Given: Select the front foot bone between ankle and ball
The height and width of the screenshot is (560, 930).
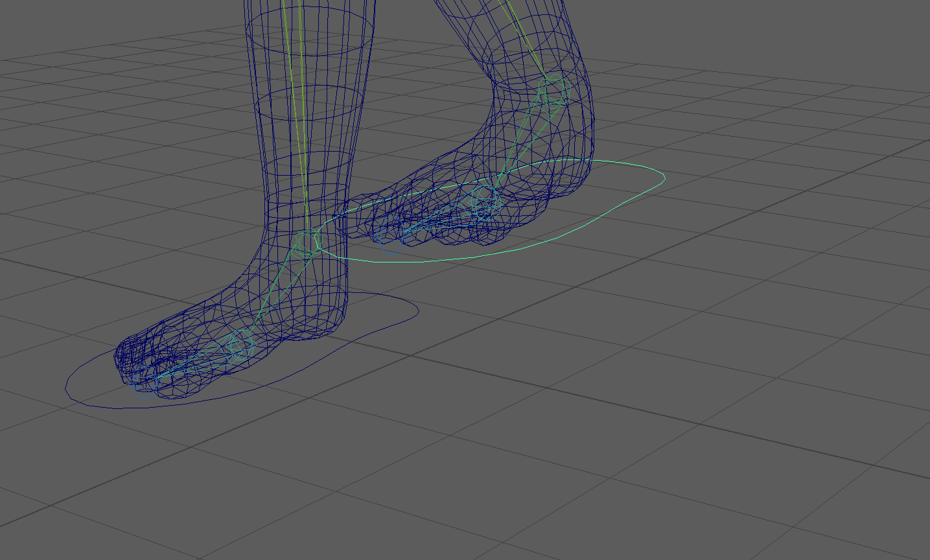Looking at the screenshot, I should tap(272, 292).
